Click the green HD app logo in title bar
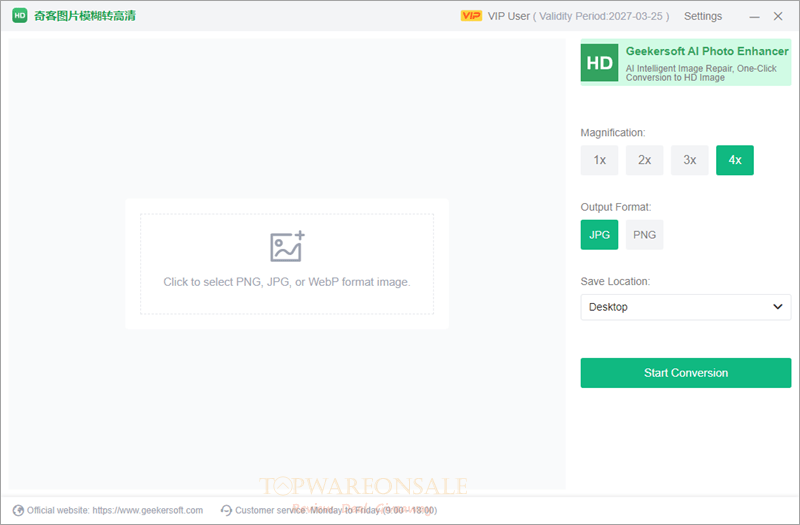The height and width of the screenshot is (525, 800). [19, 16]
